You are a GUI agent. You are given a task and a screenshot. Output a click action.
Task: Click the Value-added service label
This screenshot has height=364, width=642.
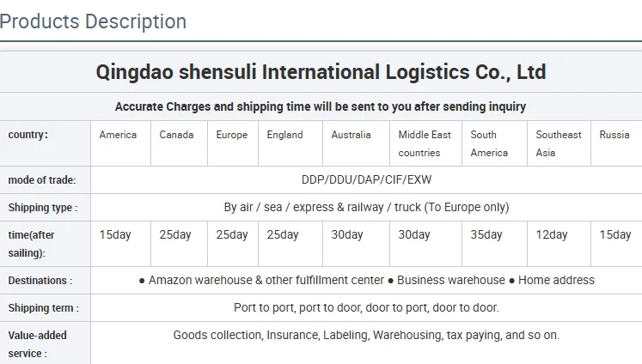coord(37,343)
